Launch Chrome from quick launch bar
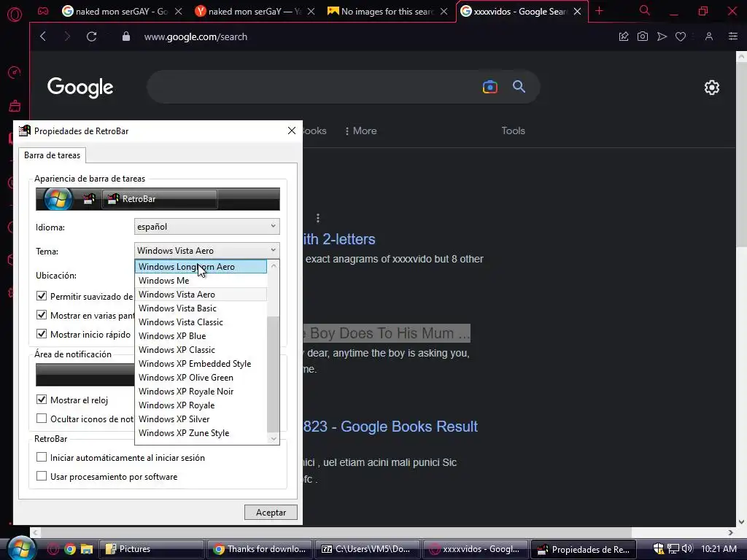The width and height of the screenshot is (747, 560). pos(70,549)
